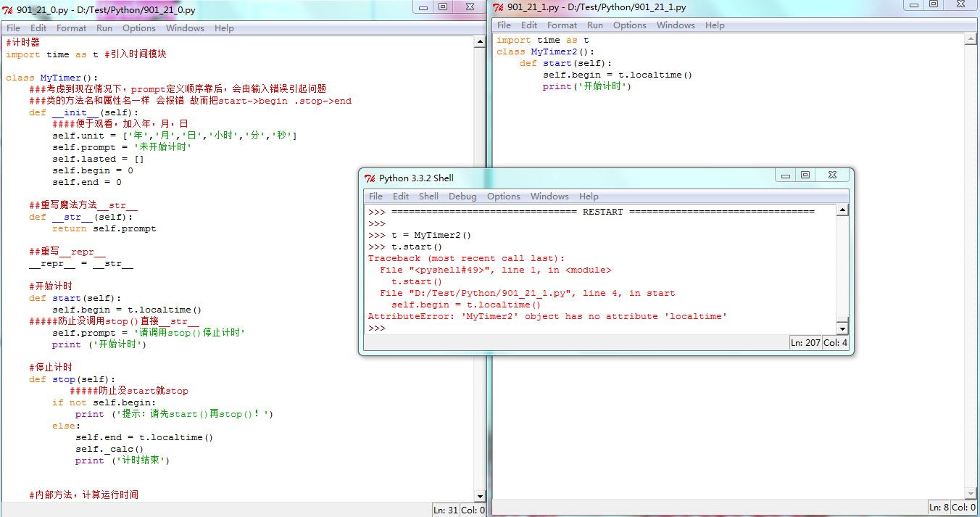Click the Shell window's scroll-down arrow
Viewport: 980px width, 517px height.
tap(842, 328)
